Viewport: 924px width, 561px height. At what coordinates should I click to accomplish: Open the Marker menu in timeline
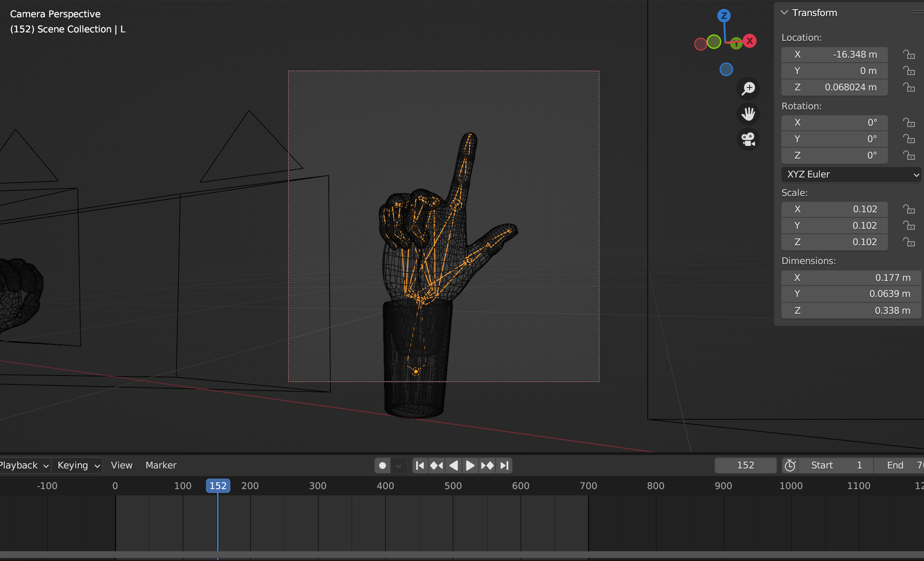161,466
